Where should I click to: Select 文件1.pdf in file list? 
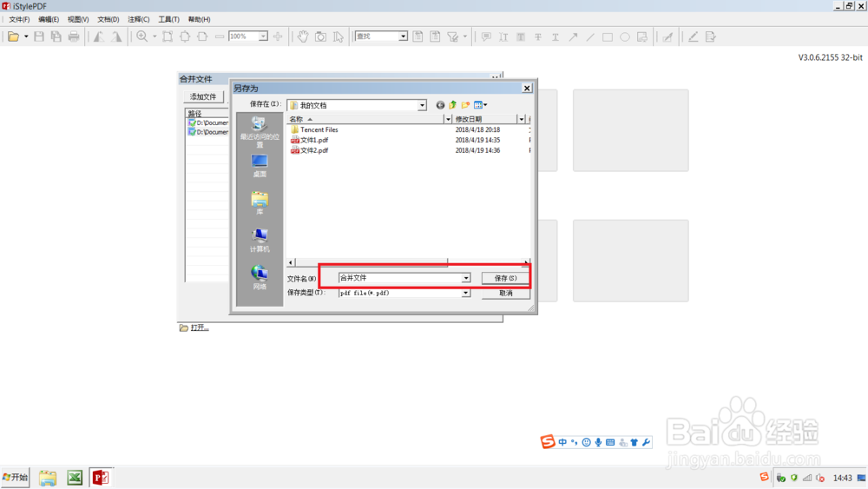309,140
